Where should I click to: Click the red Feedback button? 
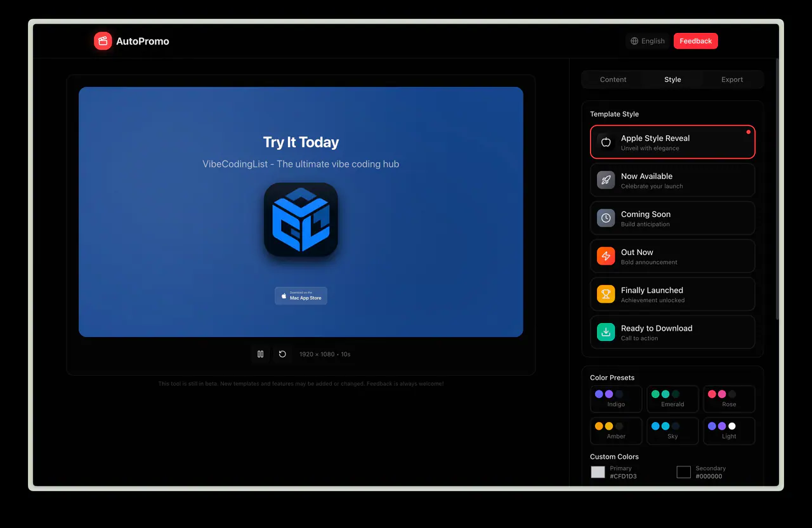(x=696, y=41)
